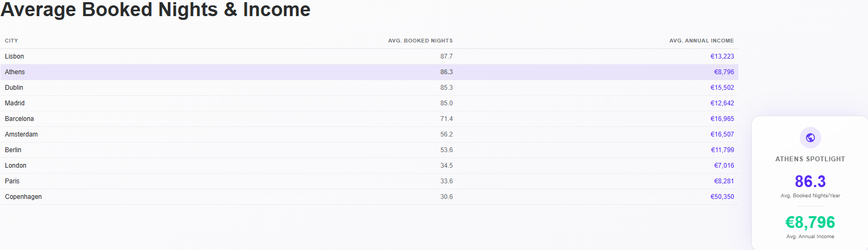868x250 pixels.
Task: Click the Madrid city name
Action: (15, 103)
